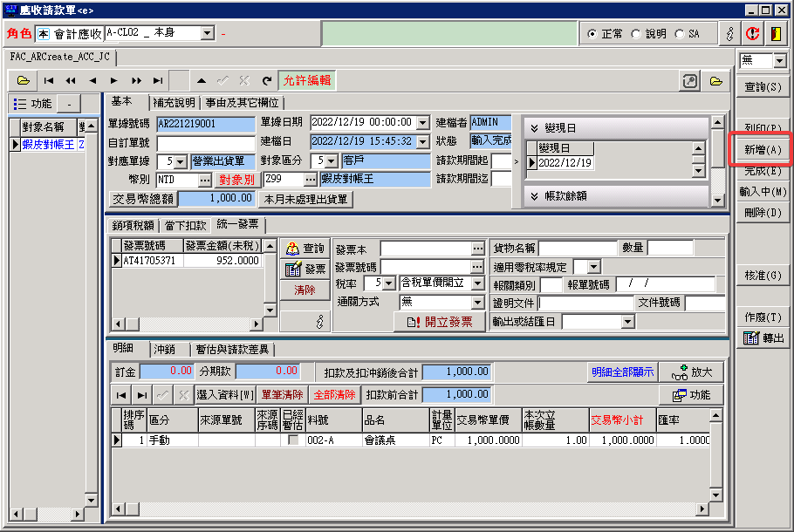794x532 pixels.
Task: Click the 新增(A) button
Action: tap(762, 150)
